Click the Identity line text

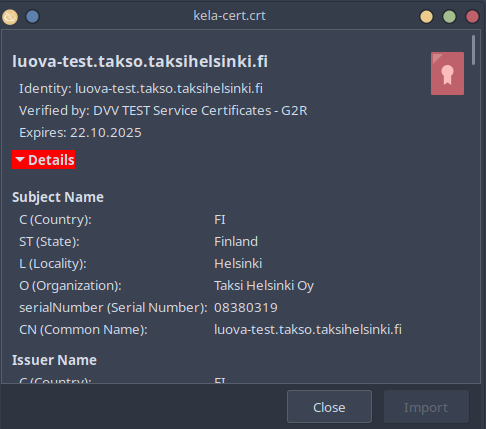[141, 89]
